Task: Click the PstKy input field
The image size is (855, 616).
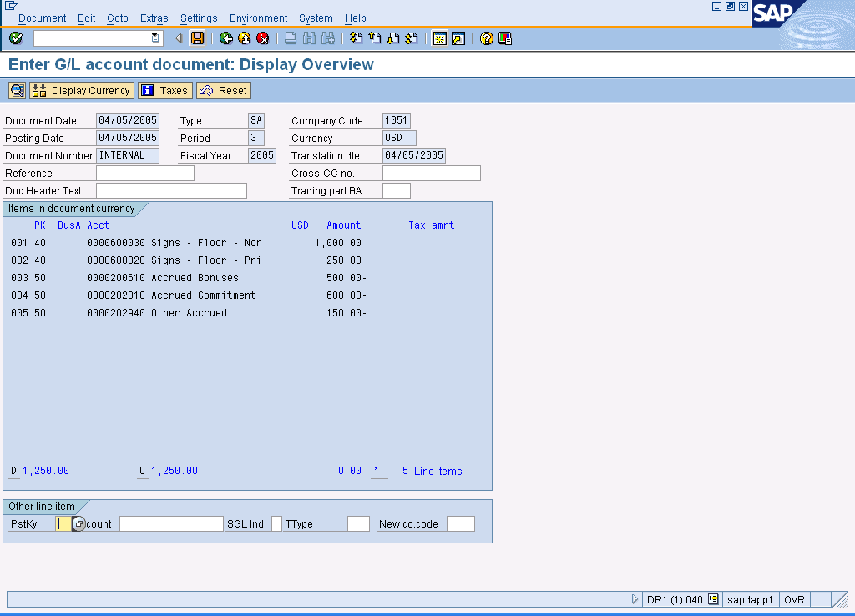Action: (x=63, y=524)
